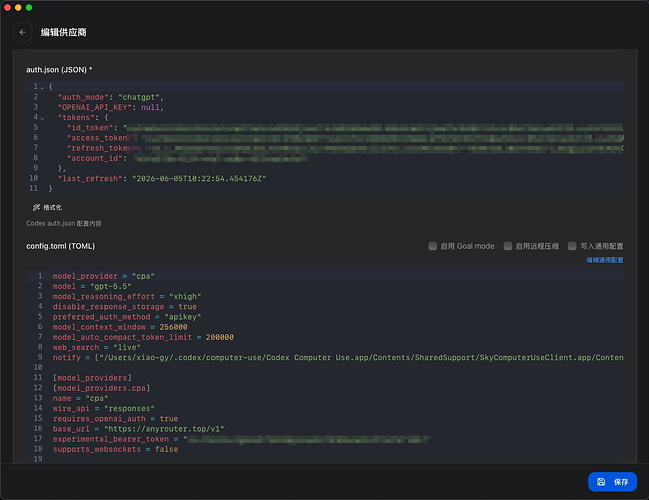Click the auth_mode line in auth.json

(111, 97)
